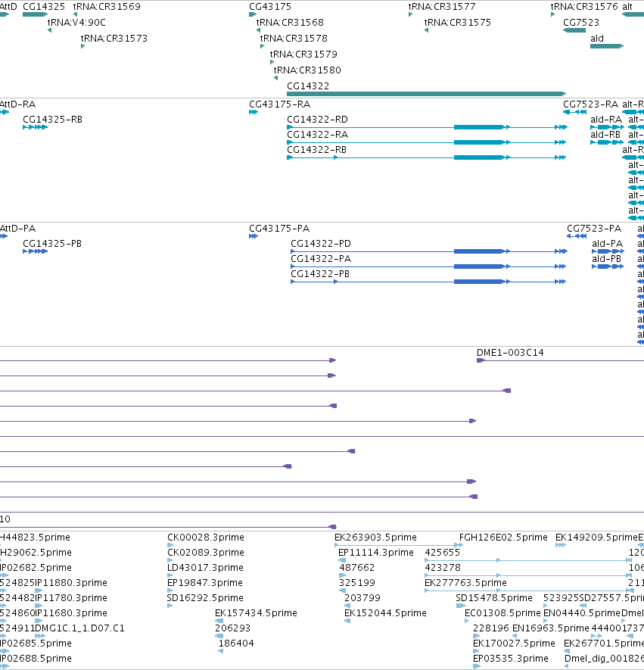Open the tRNA:CR31575 gene label
This screenshot has height=670, width=644.
[458, 22]
